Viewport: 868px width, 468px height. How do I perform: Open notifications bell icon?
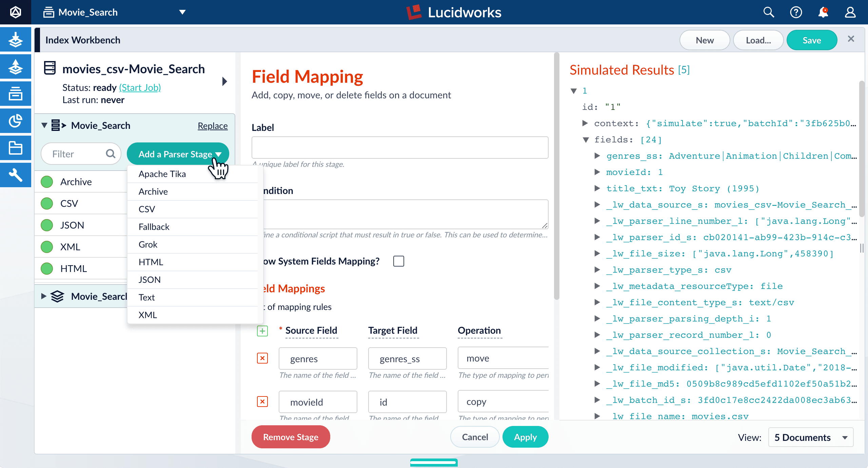[x=823, y=12]
